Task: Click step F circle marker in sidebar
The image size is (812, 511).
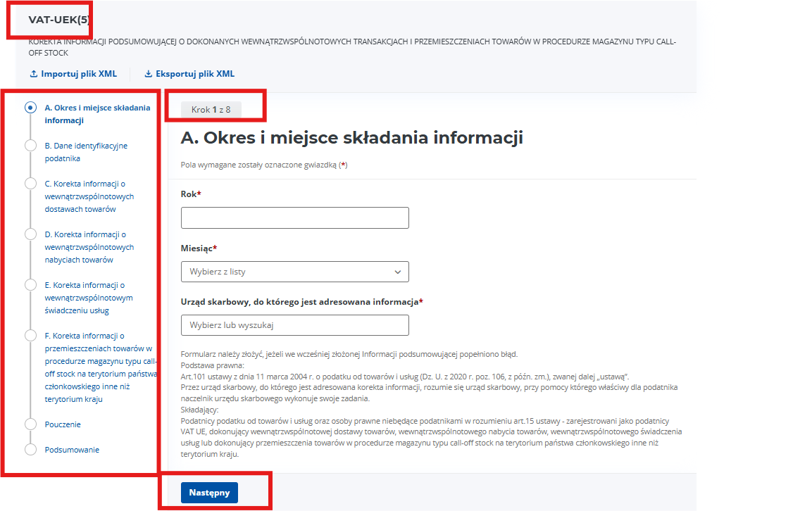Action: tap(30, 336)
